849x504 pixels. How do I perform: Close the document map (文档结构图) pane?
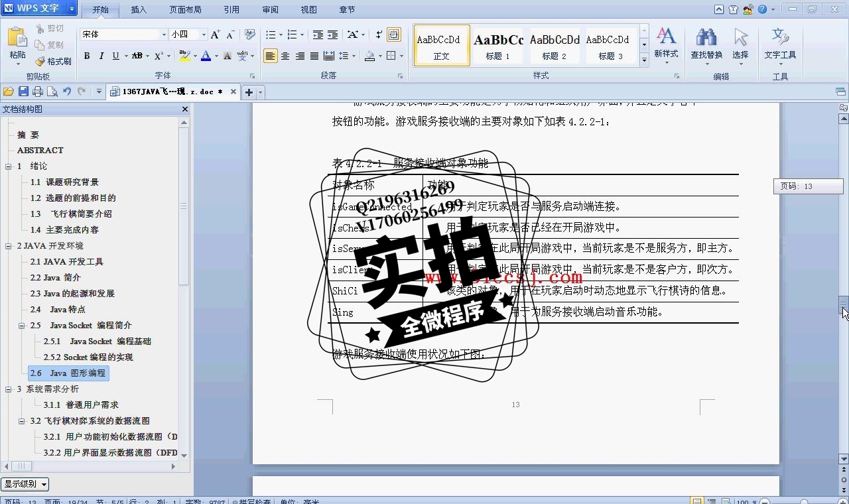tap(185, 109)
